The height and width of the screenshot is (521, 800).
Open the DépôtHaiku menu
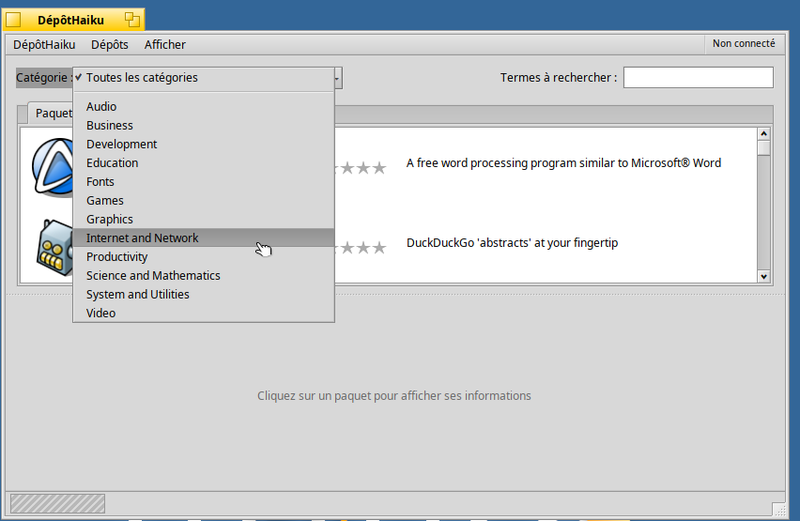coord(44,45)
